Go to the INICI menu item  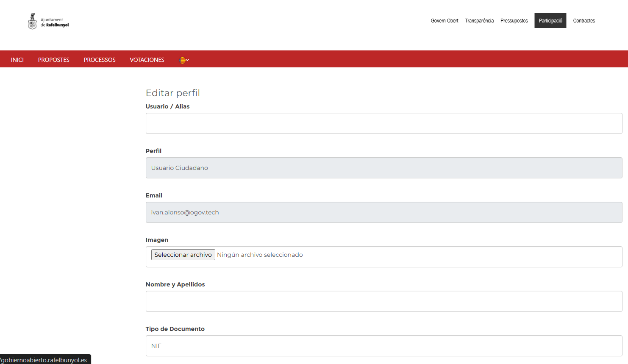pyautogui.click(x=17, y=60)
